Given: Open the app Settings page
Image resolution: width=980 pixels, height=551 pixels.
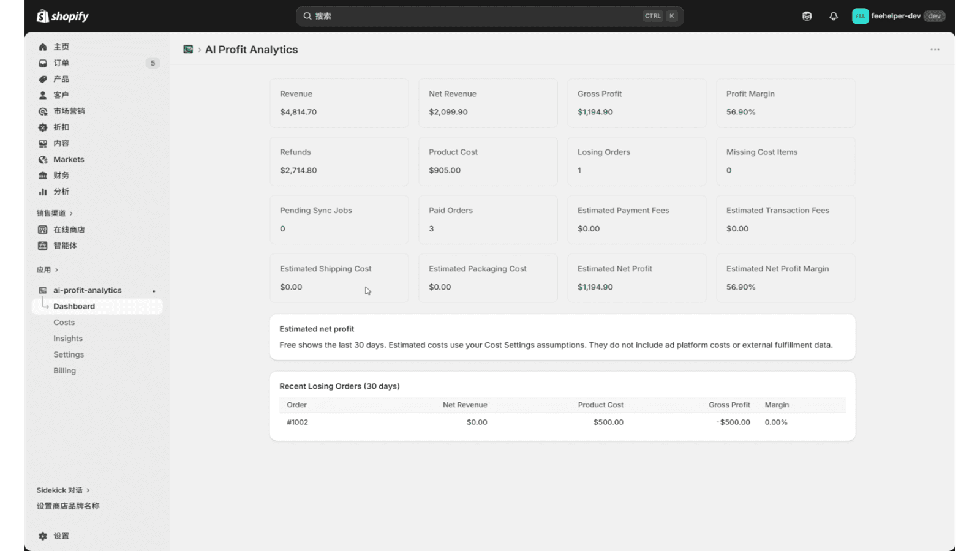Looking at the screenshot, I should [x=69, y=354].
